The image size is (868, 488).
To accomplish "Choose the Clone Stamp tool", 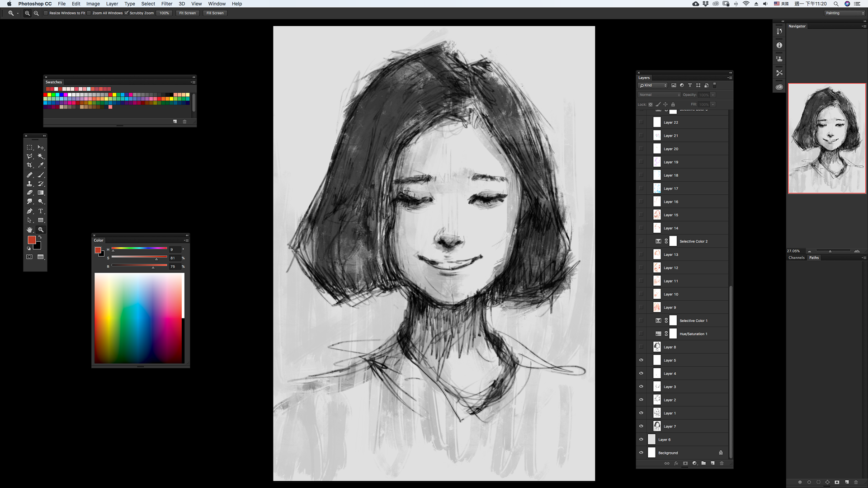I will (29, 184).
